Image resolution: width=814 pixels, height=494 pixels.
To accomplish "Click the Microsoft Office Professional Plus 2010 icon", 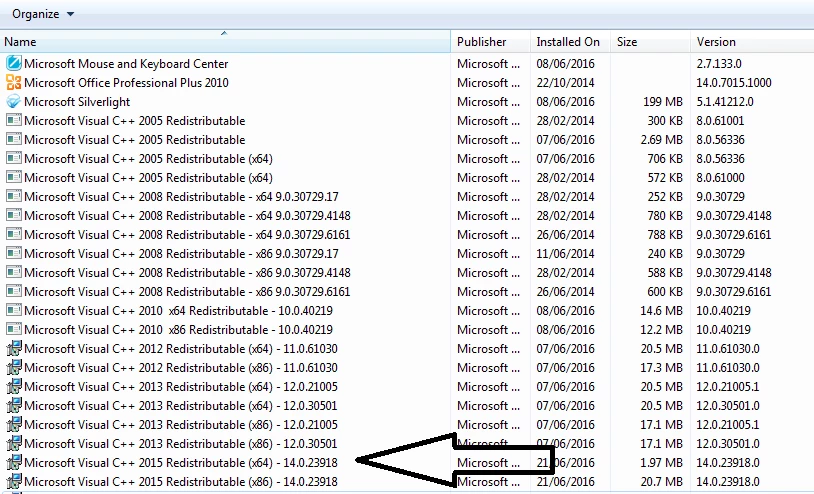I will pos(13,83).
